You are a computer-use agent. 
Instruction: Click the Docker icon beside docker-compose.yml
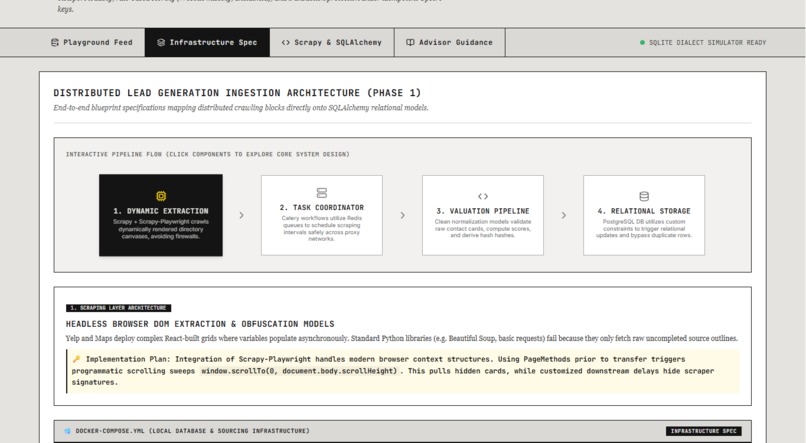68,431
